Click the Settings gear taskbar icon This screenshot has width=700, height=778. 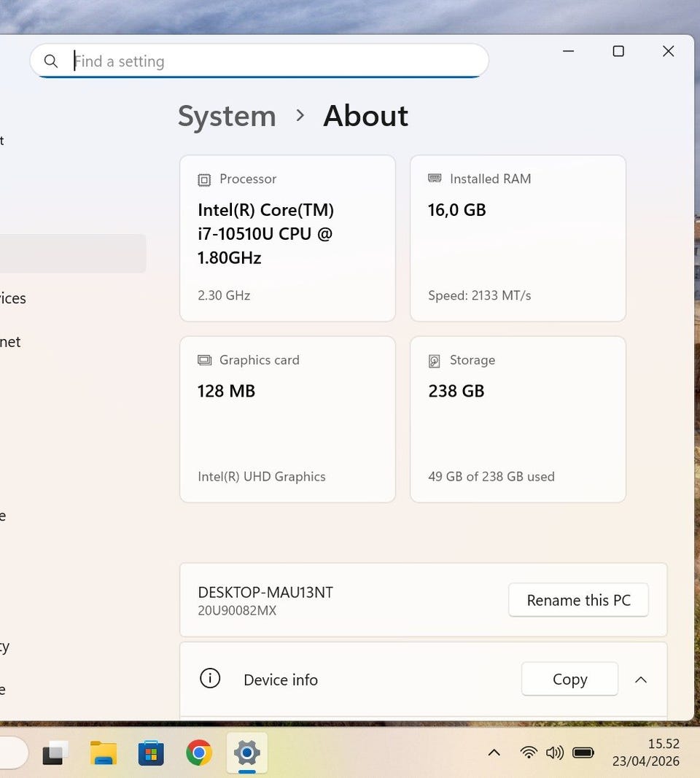pyautogui.click(x=246, y=752)
